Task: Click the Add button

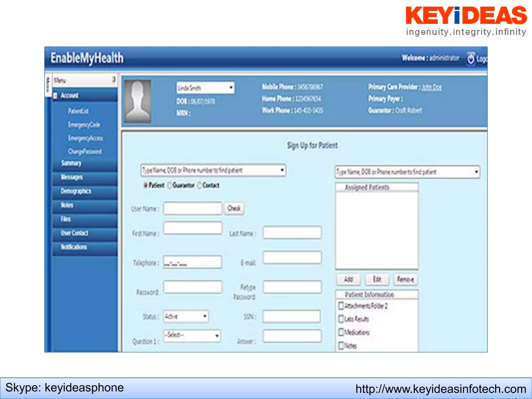Action: pos(349,280)
